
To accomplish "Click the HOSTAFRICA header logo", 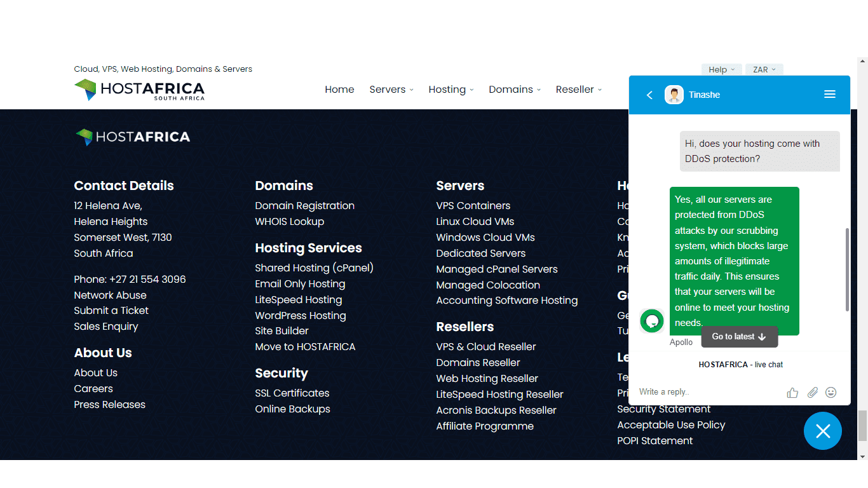I will click(139, 90).
